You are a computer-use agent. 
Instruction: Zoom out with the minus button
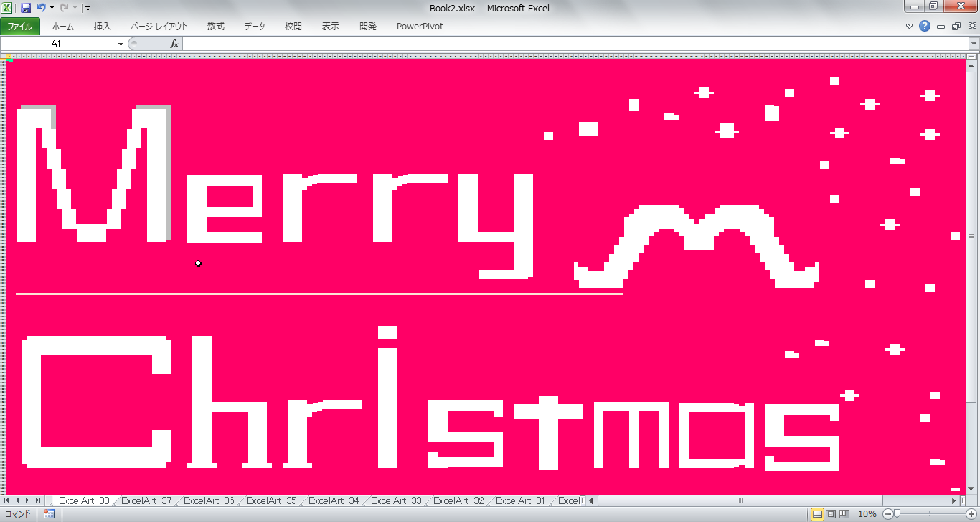[x=887, y=514]
